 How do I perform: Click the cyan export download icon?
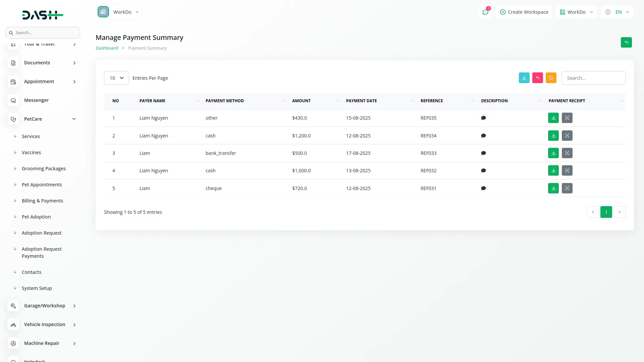pyautogui.click(x=524, y=78)
